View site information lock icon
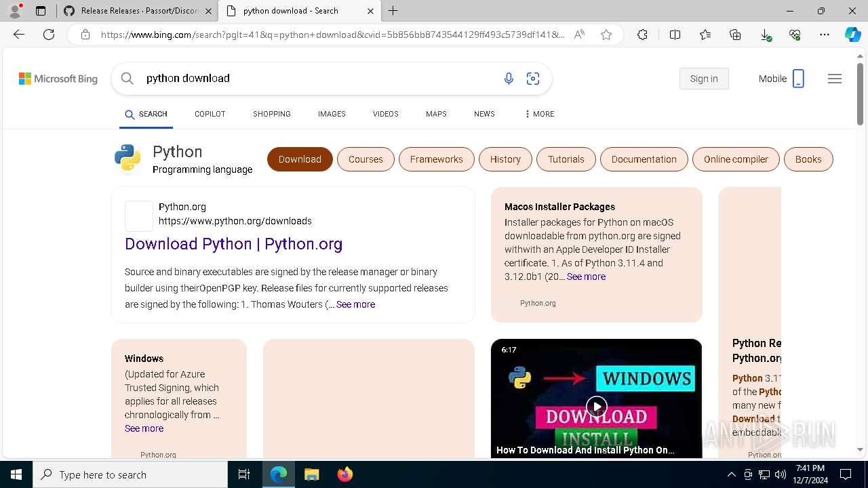 coord(85,35)
